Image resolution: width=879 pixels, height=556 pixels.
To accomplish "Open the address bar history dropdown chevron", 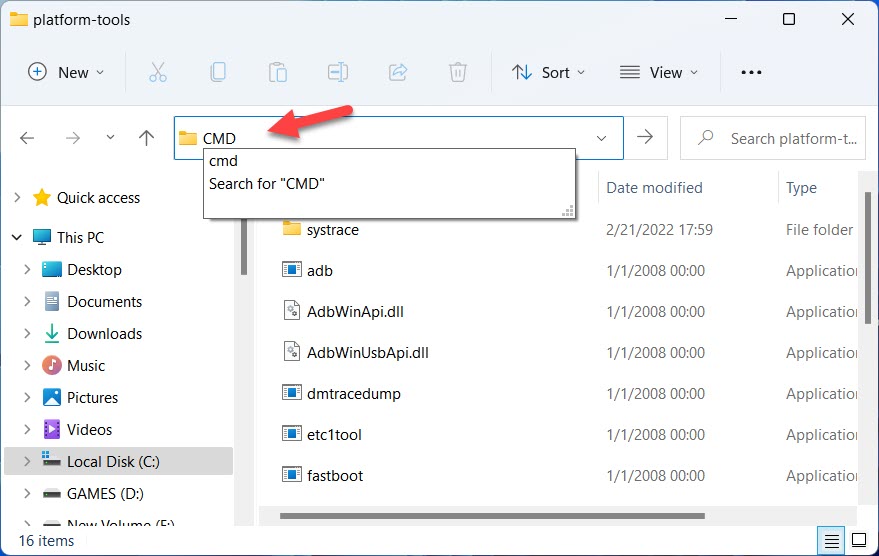I will [602, 138].
